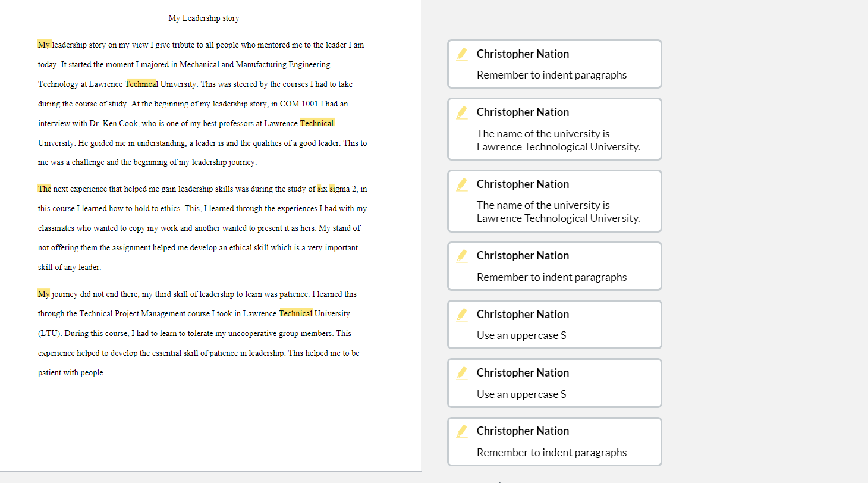Click 'uncooperative group members' in the third paragraph
The image size is (868, 483).
(x=282, y=333)
